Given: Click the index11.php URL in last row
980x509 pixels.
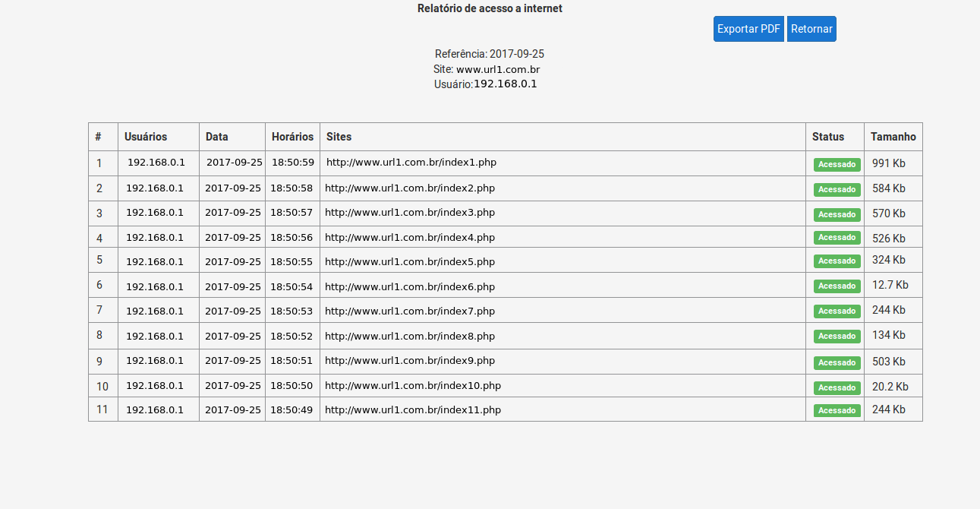Looking at the screenshot, I should [x=412, y=410].
